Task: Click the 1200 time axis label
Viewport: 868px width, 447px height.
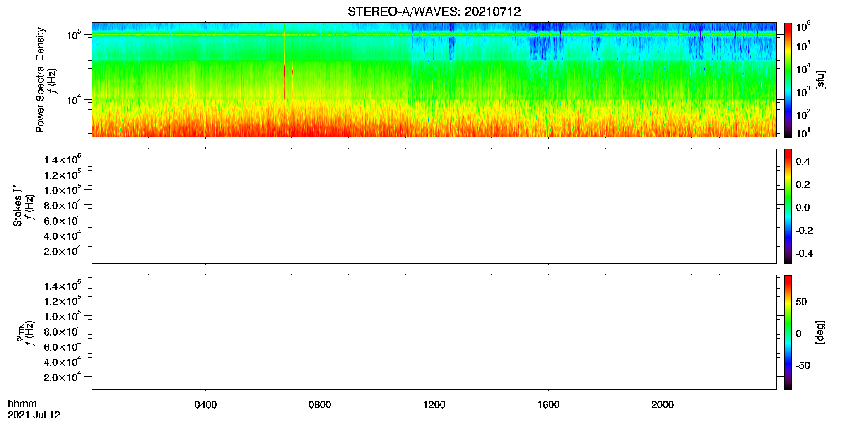Action: pos(434,405)
